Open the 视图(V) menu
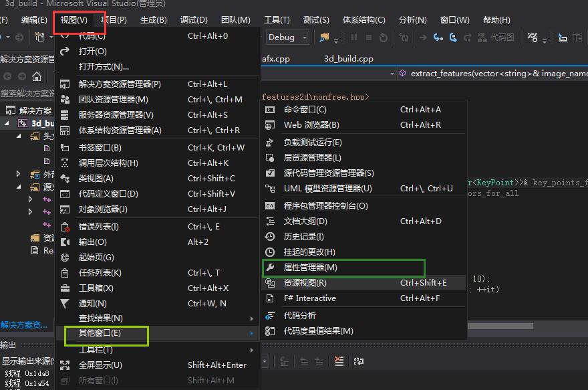Screen dimensions: 588x390 74,20
